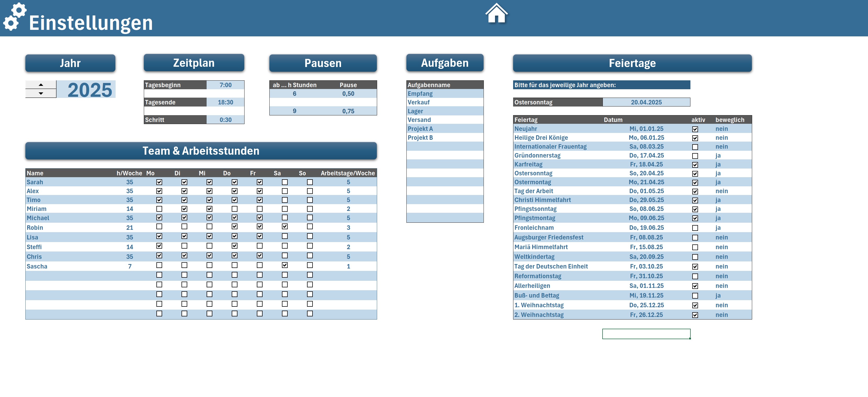Enable Miriam's Friday checkbox
This screenshot has width=868, height=397.
tap(259, 209)
